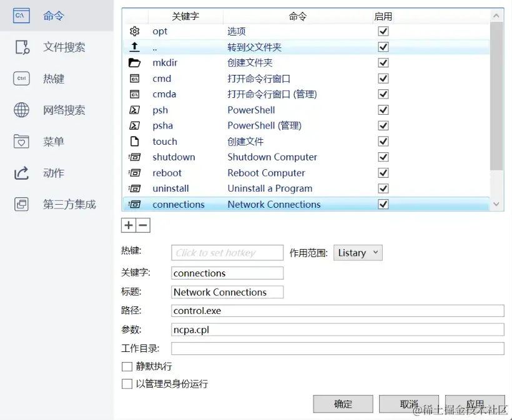This screenshot has height=420, width=512.
Task: Click the 标题 field containing Network Connections
Action: [227, 292]
